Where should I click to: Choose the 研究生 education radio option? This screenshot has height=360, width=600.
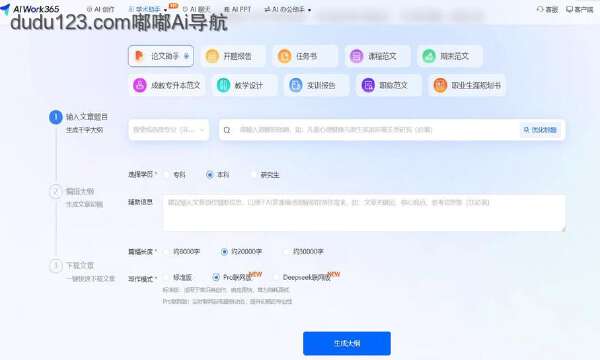[x=253, y=175]
